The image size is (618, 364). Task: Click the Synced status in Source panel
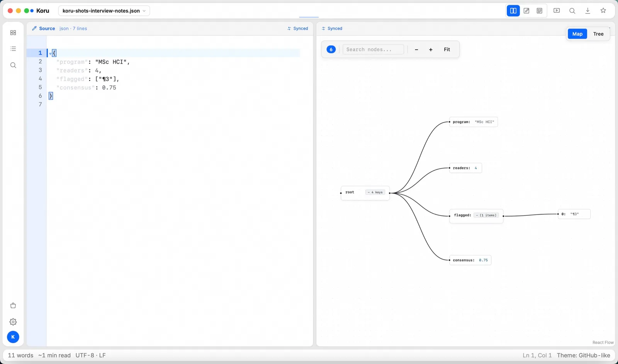pyautogui.click(x=298, y=29)
